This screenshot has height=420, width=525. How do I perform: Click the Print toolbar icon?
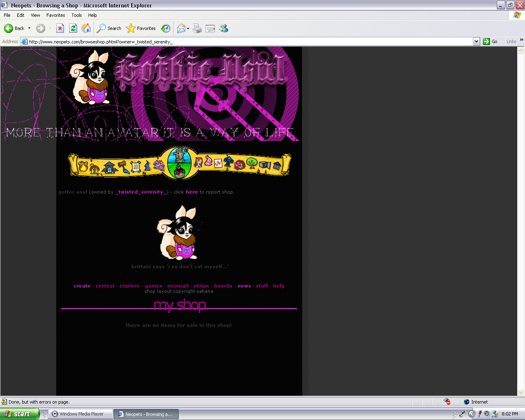(x=197, y=28)
